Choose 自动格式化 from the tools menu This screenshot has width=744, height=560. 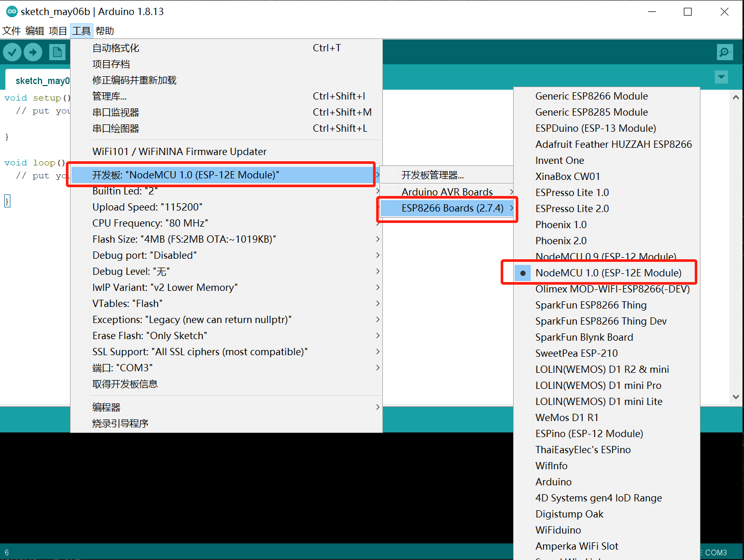tap(226, 48)
